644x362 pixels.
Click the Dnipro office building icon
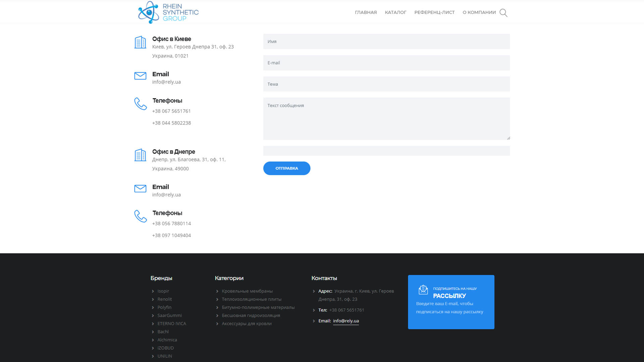tap(140, 155)
